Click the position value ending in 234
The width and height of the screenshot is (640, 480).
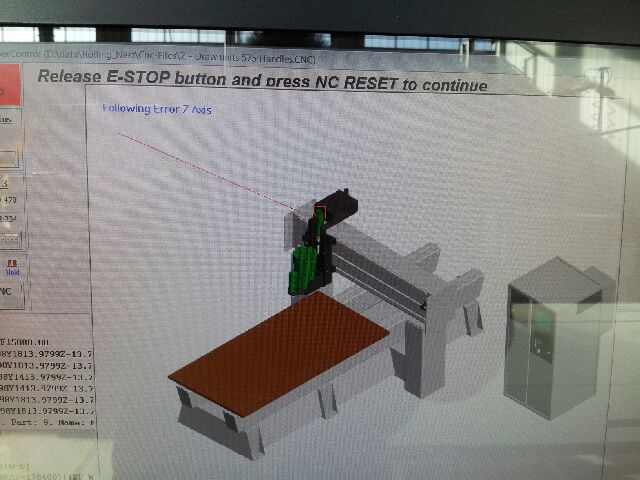(x=9, y=220)
